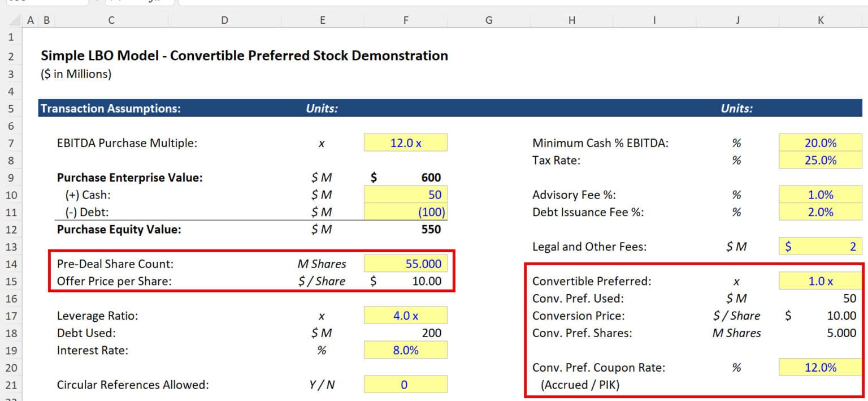868x401 pixels.
Task: Select the Leverage Ratio cell showing 4.0 x
Action: coord(405,315)
